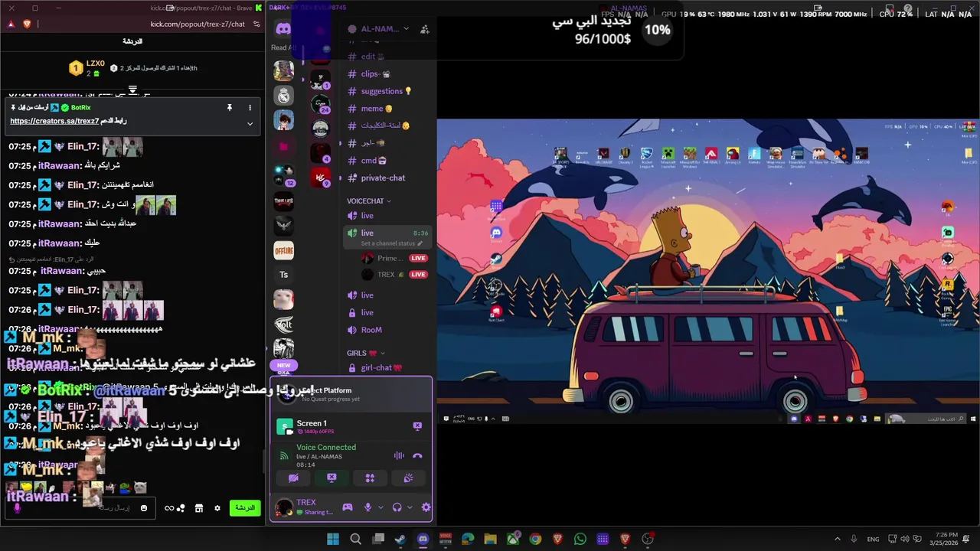Open the OFFLINE server icon

coord(284,250)
